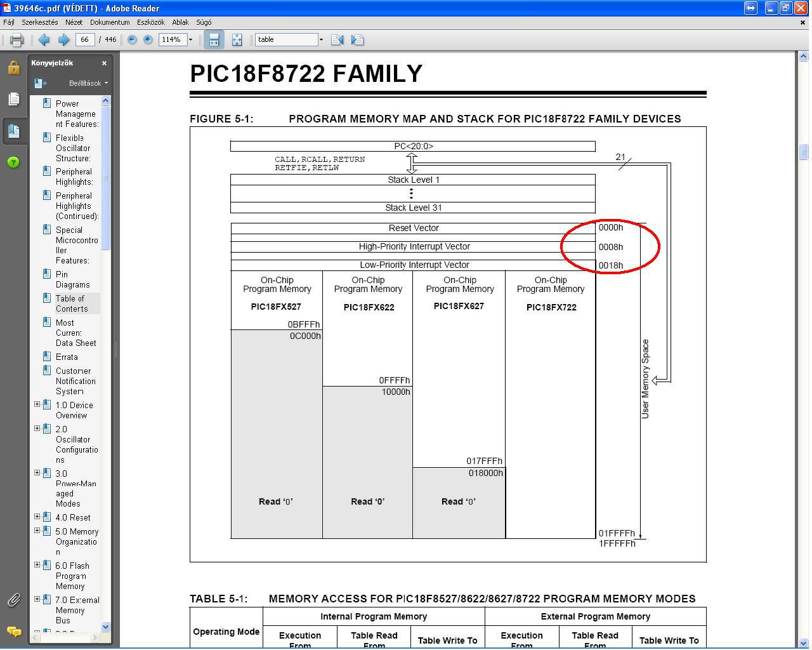This screenshot has height=650, width=812.
Task: Open the Ablak menu
Action: tap(180, 22)
